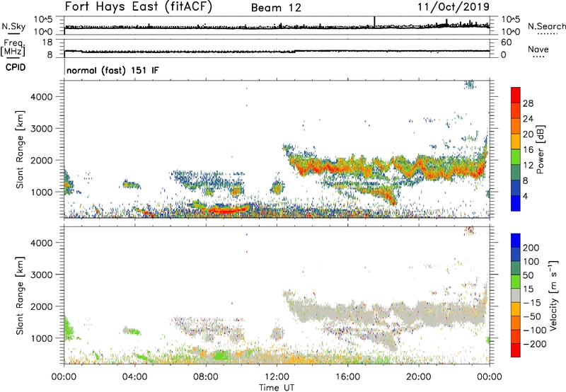Click the left '10^5' noise axis tick

click(43, 19)
